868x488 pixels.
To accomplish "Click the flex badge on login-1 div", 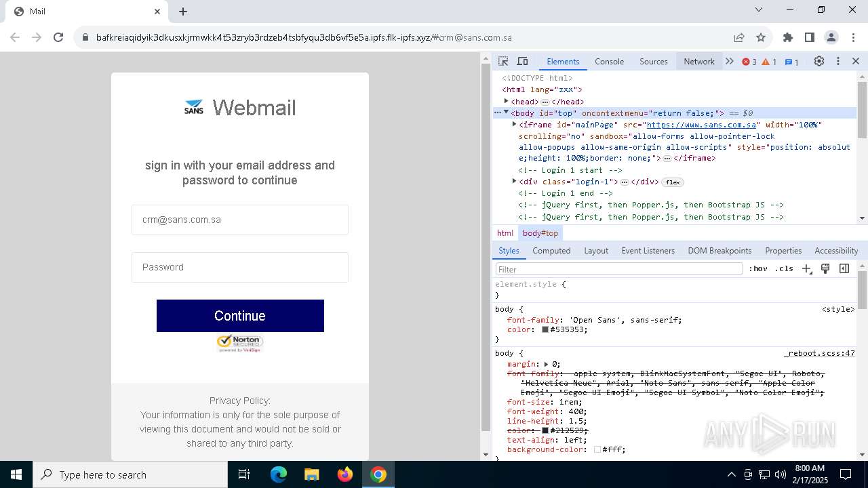I will tap(673, 182).
